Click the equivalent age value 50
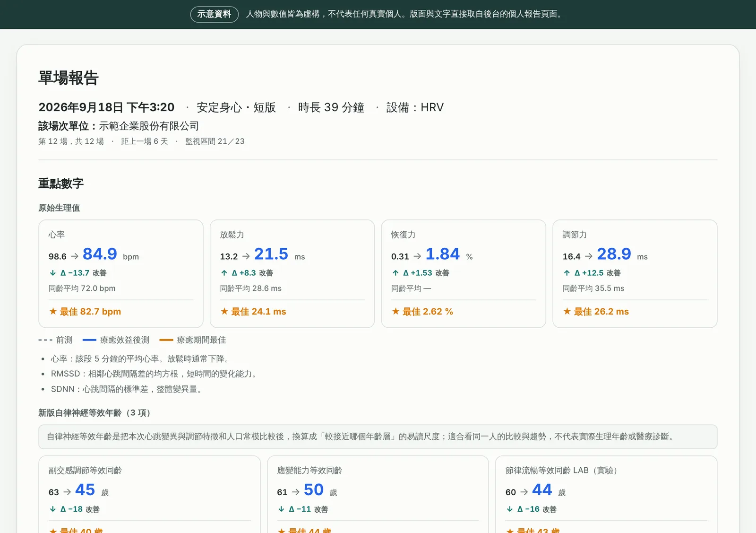756x533 pixels. 314,490
